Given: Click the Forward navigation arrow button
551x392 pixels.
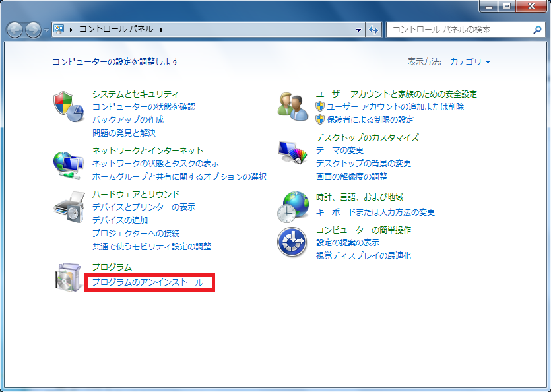Looking at the screenshot, I should [34, 30].
